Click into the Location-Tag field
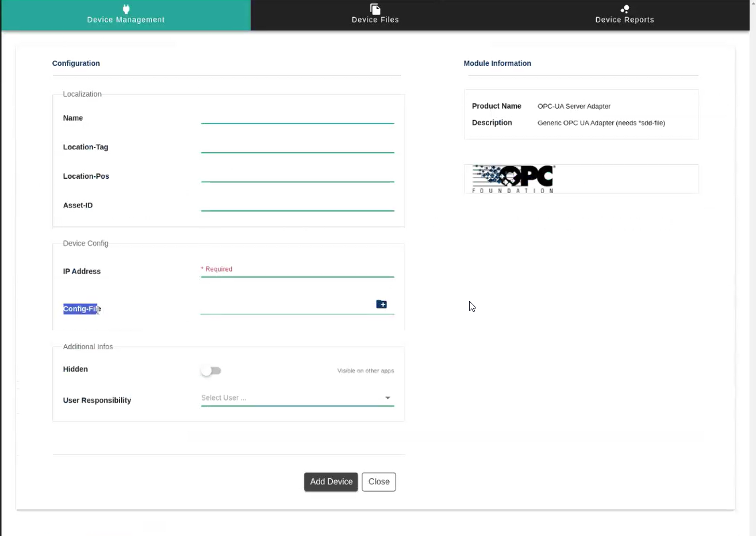756x536 pixels. pos(297,146)
